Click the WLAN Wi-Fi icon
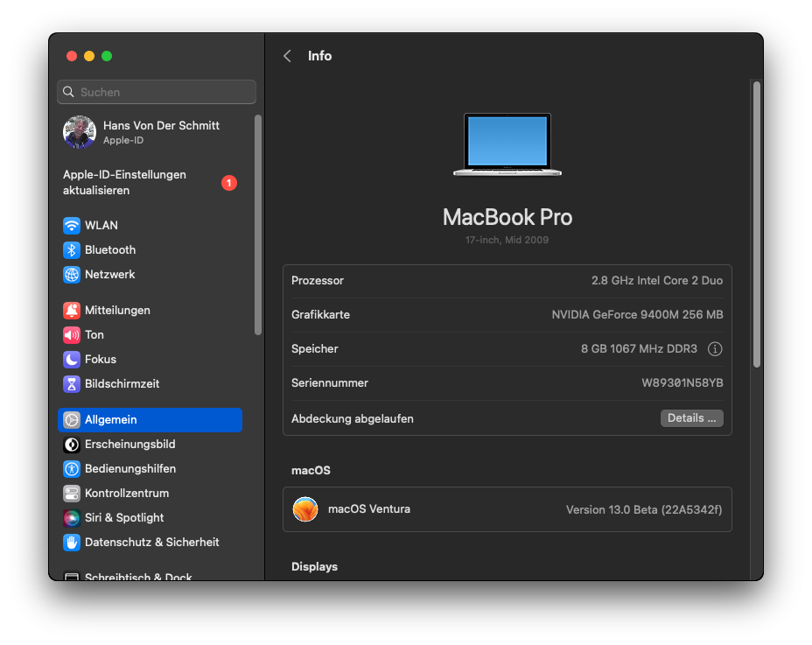 72,226
